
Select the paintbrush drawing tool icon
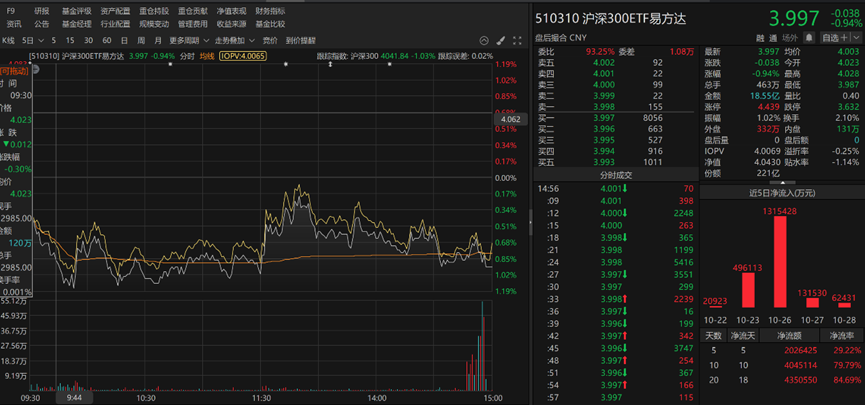[500, 40]
